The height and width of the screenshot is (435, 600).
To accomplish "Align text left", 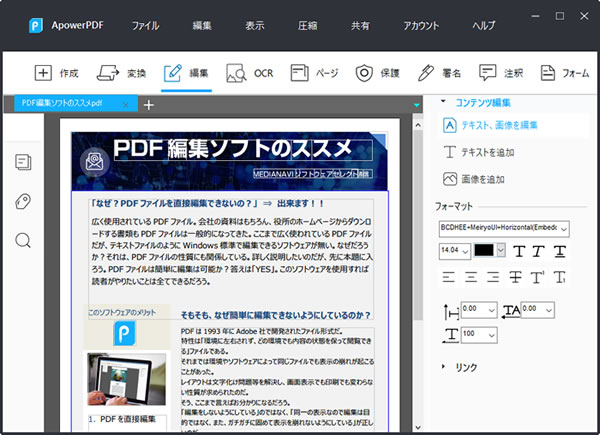I will [448, 277].
